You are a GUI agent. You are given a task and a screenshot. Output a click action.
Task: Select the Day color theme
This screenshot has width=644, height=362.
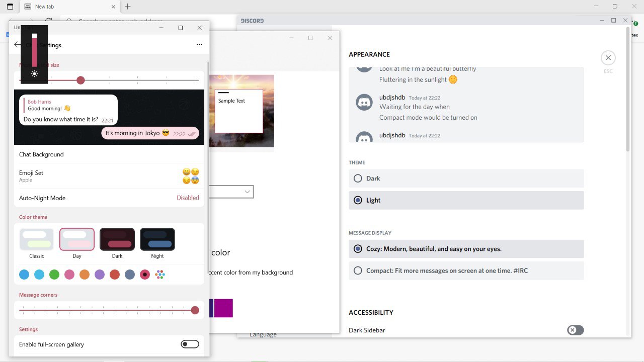pyautogui.click(x=77, y=239)
